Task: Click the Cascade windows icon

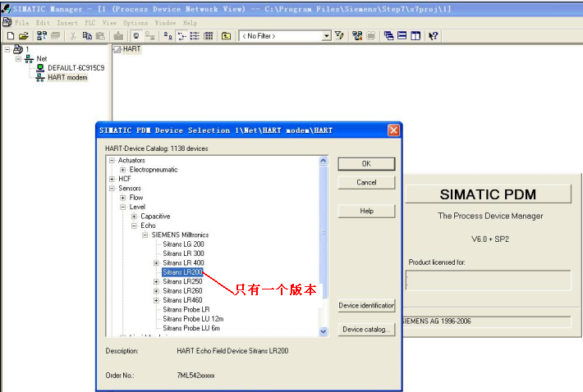Action: pyautogui.click(x=389, y=35)
